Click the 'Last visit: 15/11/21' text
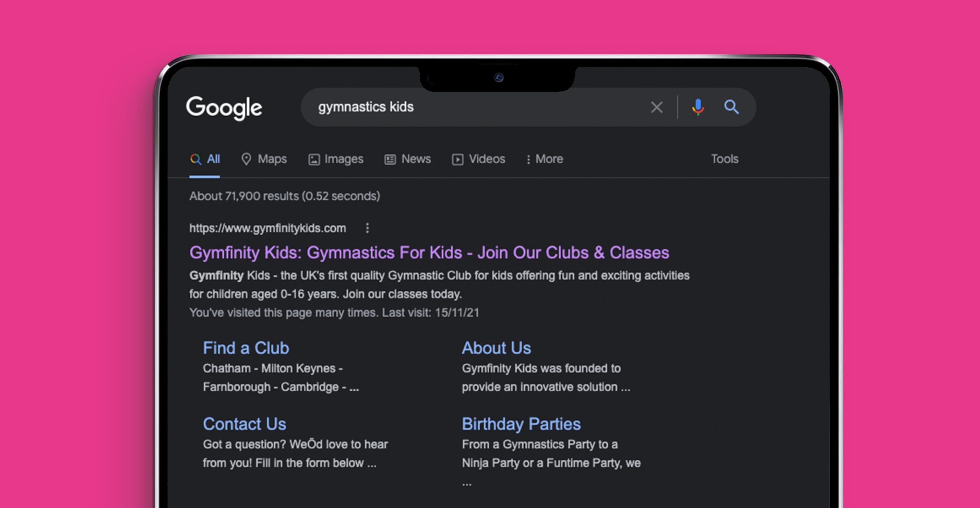 coord(430,313)
